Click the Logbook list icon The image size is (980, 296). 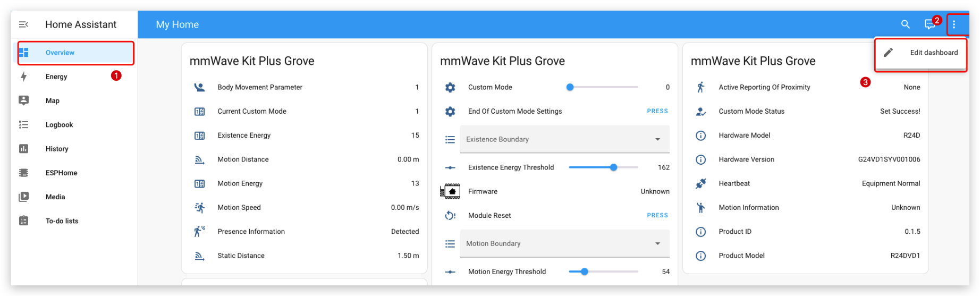click(23, 124)
